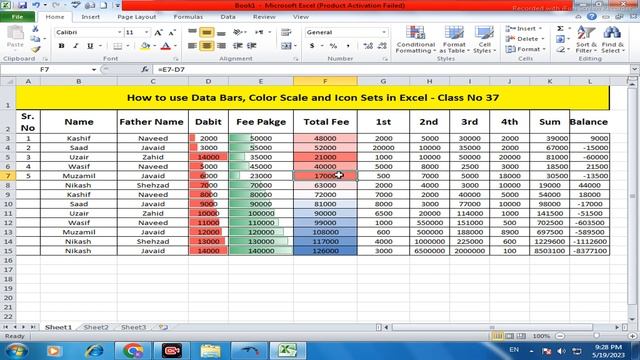Apply Accounting dollar number format
Image resolution: width=640 pixels, height=360 pixels.
click(x=312, y=46)
